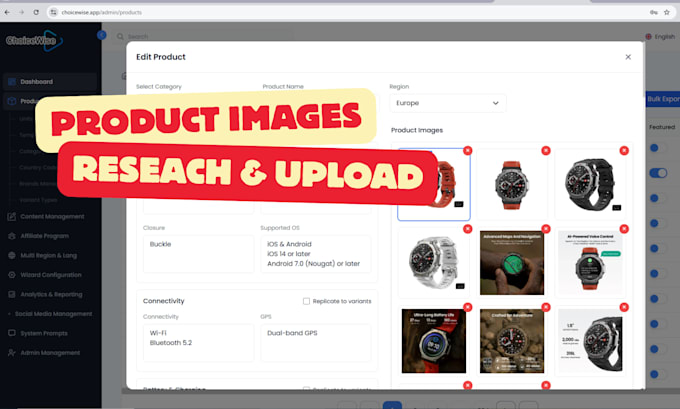Viewport: 680px width, 409px height.
Task: Remove the front-facing orange strap watch image
Action: click(x=546, y=151)
